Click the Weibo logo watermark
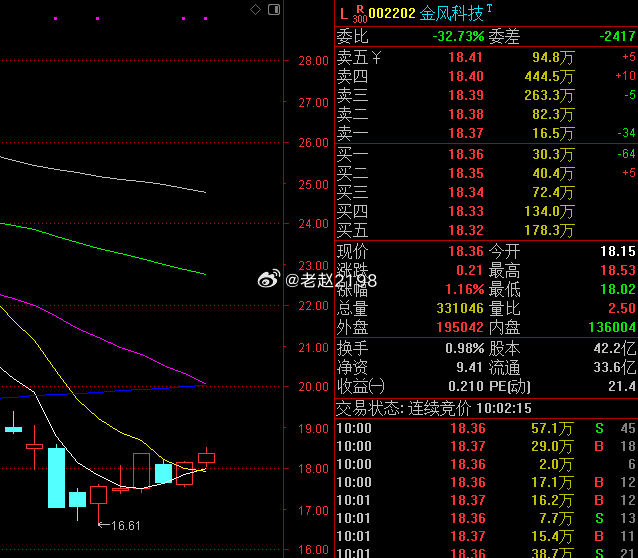The width and height of the screenshot is (638, 558). (269, 279)
